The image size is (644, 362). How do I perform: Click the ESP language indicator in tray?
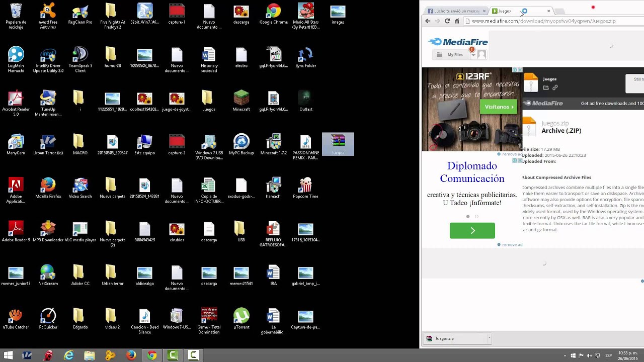click(608, 355)
